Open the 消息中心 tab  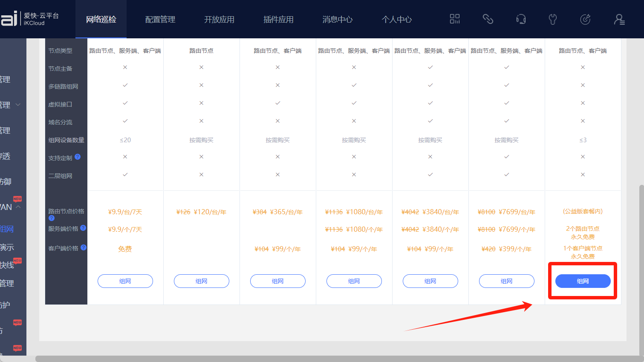coord(337,20)
